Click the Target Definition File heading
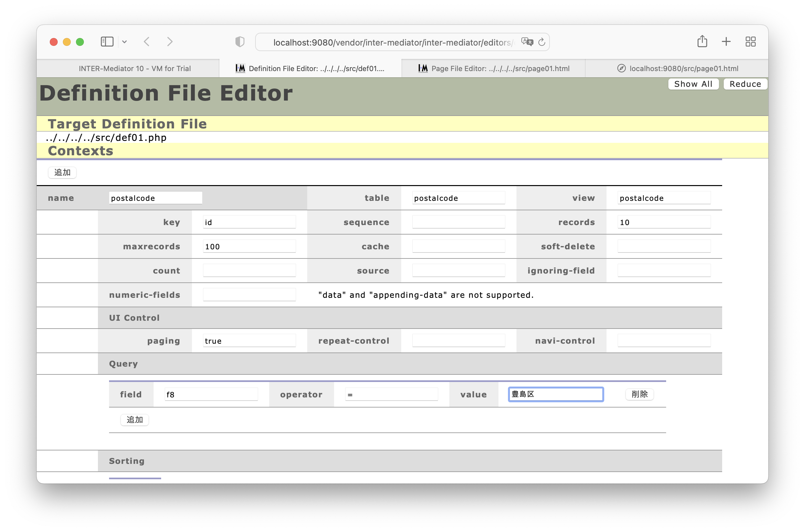Image resolution: width=805 pixels, height=532 pixels. [x=127, y=124]
